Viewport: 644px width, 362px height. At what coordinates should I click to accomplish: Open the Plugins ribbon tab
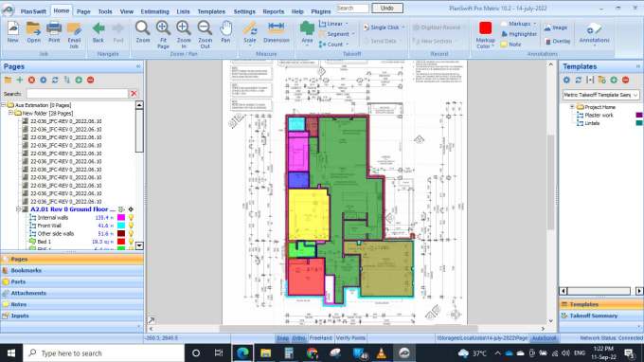(321, 11)
